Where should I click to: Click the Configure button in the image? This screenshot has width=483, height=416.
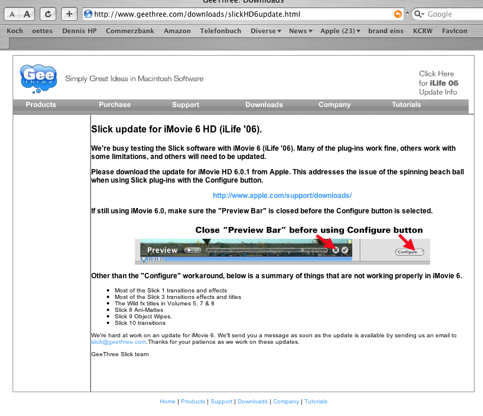[409, 252]
